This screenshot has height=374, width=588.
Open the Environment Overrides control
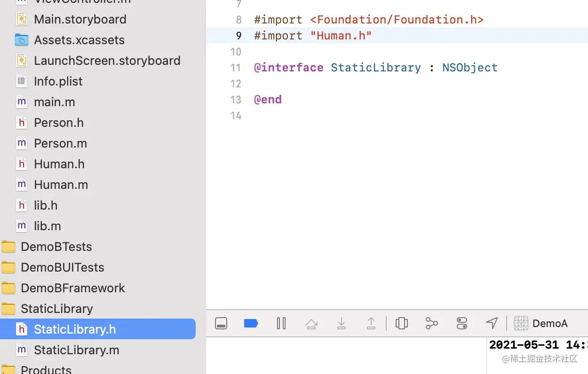click(x=462, y=323)
